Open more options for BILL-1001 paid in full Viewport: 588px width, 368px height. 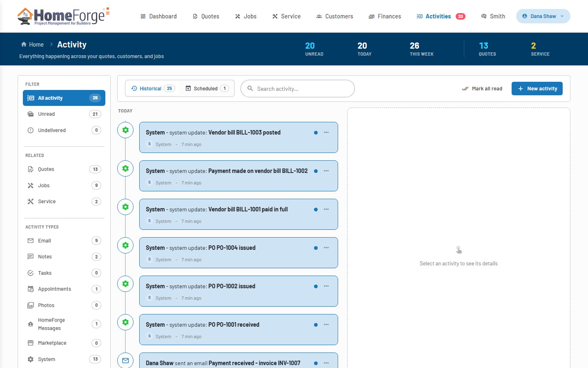click(326, 209)
